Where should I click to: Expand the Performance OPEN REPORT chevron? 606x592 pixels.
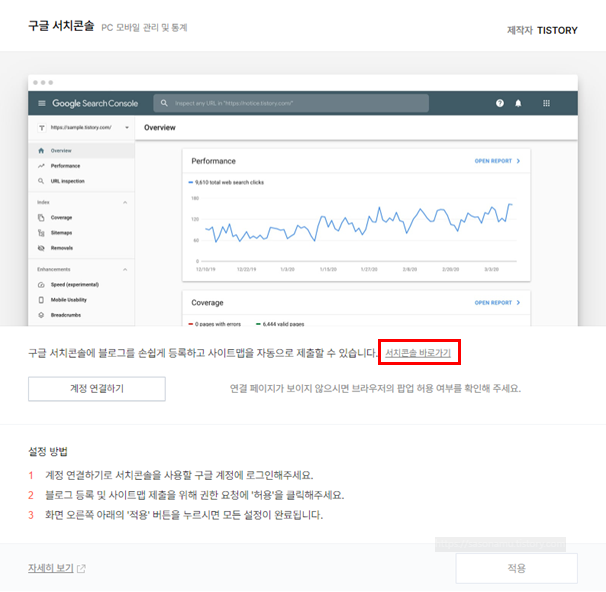pos(518,161)
